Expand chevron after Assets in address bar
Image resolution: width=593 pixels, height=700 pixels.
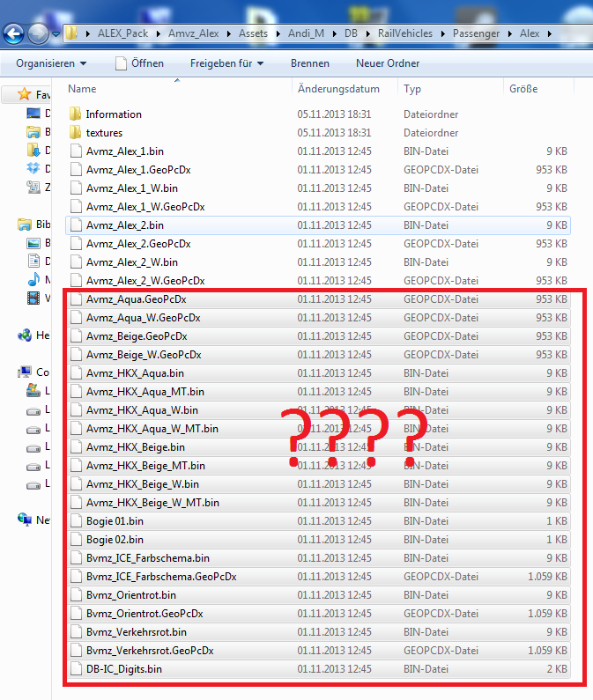click(278, 33)
